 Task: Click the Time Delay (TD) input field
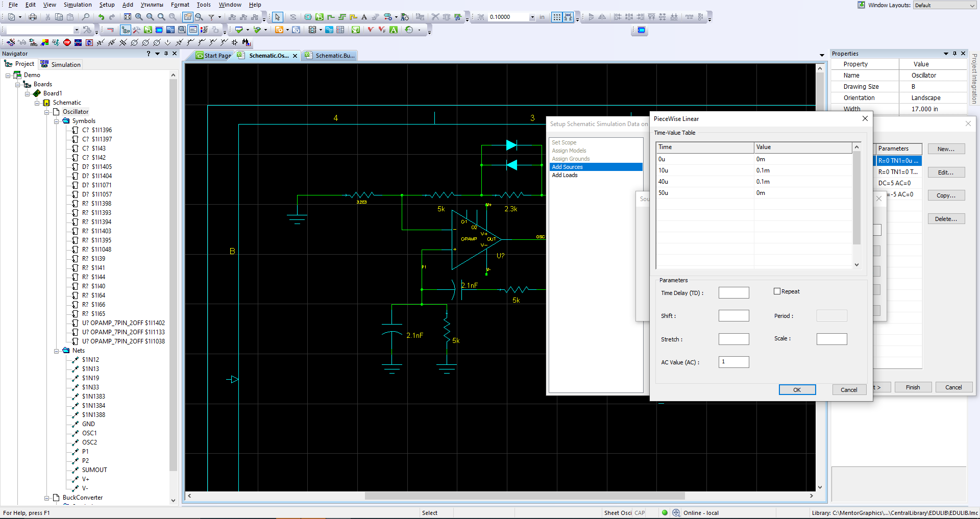pyautogui.click(x=733, y=293)
